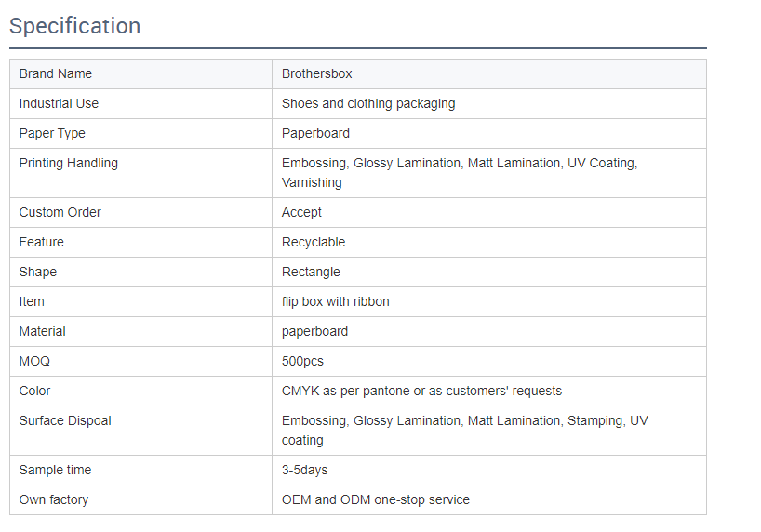Select the Surface Dispoal label
The width and height of the screenshot is (761, 532).
tap(65, 420)
